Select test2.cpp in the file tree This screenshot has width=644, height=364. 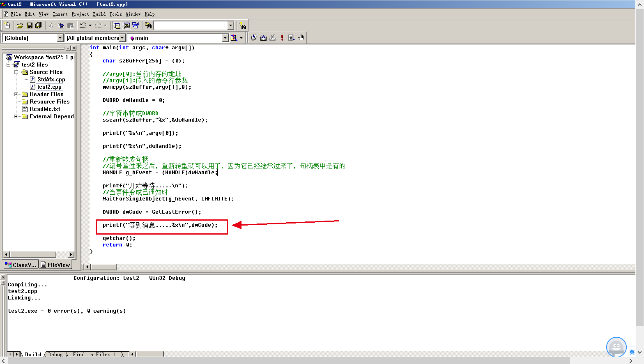tap(49, 87)
